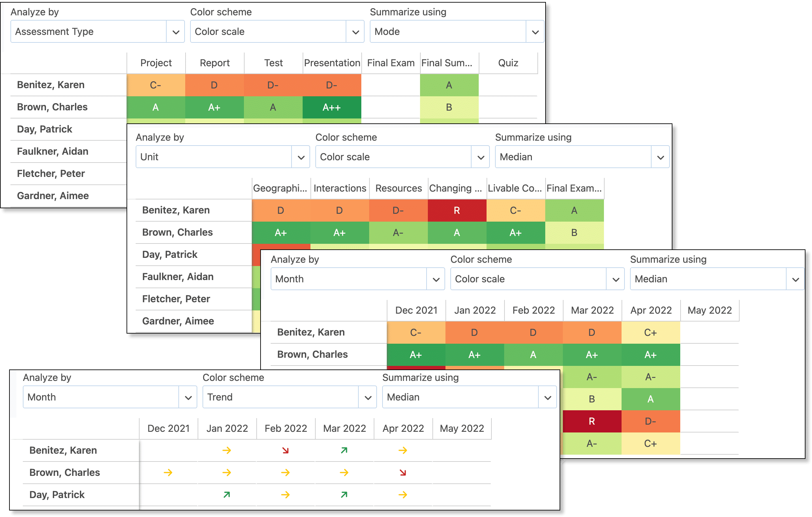This screenshot has height=517, width=812.
Task: Click Patrick Day's green up arrow in Jan 2022
Action: 227,495
